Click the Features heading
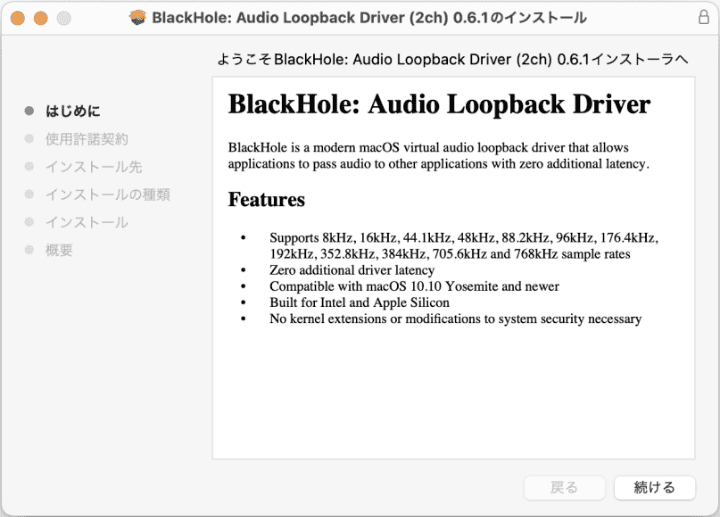 coord(266,200)
